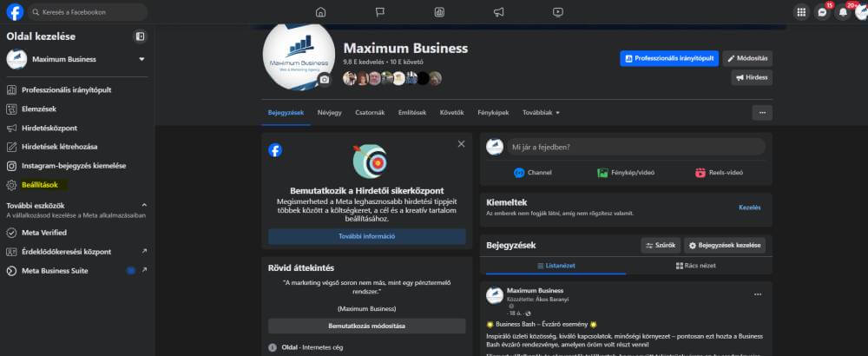The width and height of the screenshot is (868, 356).
Task: Open Szűrők button in Bejegyzések
Action: 661,245
